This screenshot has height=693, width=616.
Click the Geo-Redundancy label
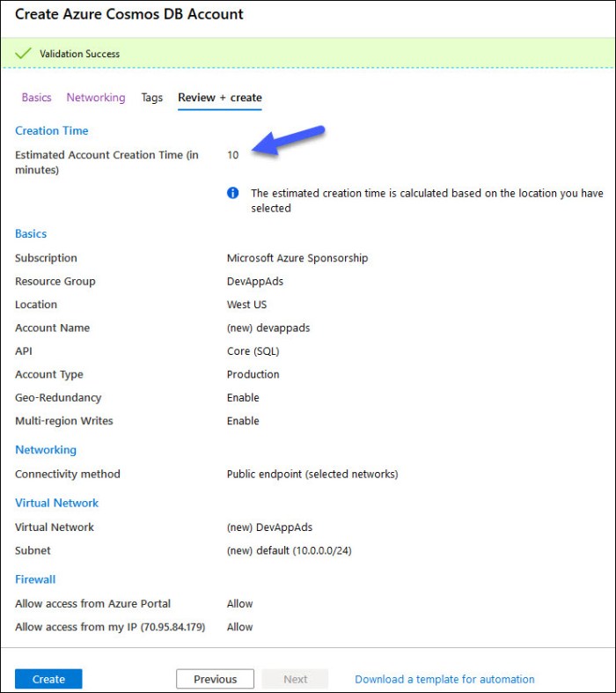tap(58, 398)
